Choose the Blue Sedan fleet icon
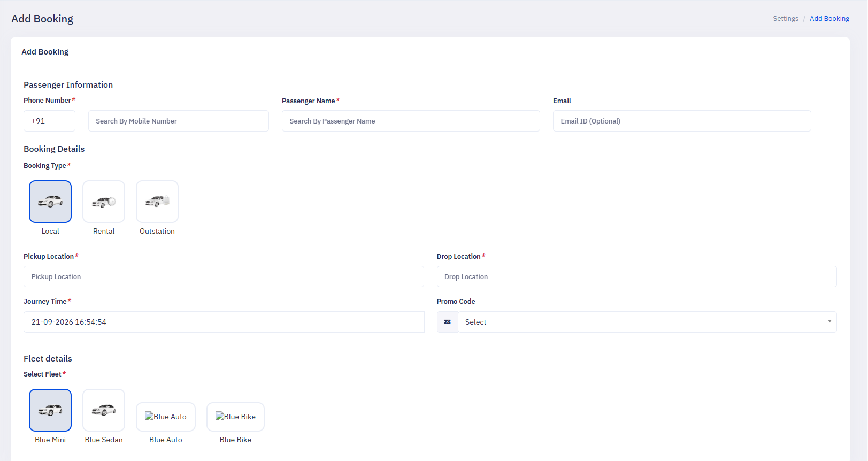The width and height of the screenshot is (868, 461). click(104, 410)
